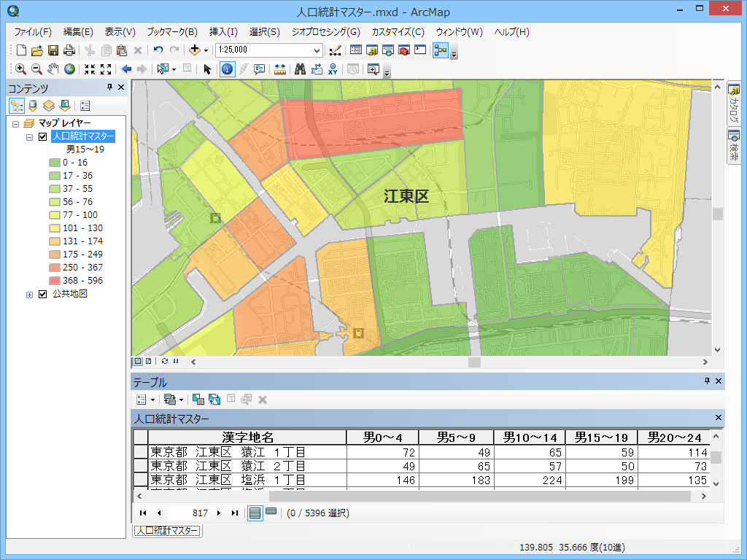Screen dimensions: 747x560
Task: Open the 検索 side tab
Action: click(734, 147)
